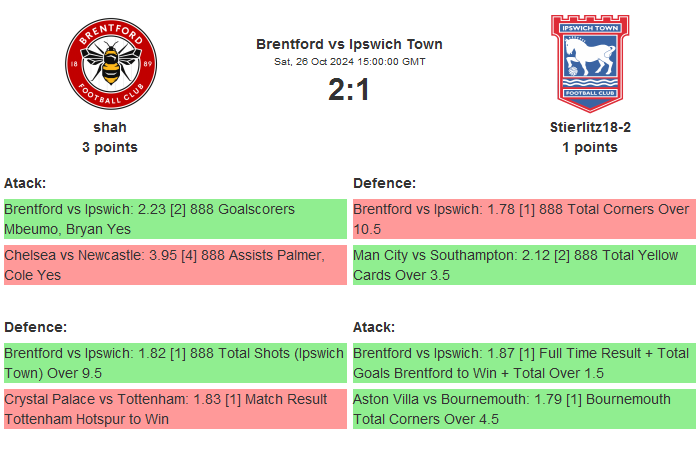Click the 3 points label
Viewport: 700px width, 460px height.
pos(110,147)
